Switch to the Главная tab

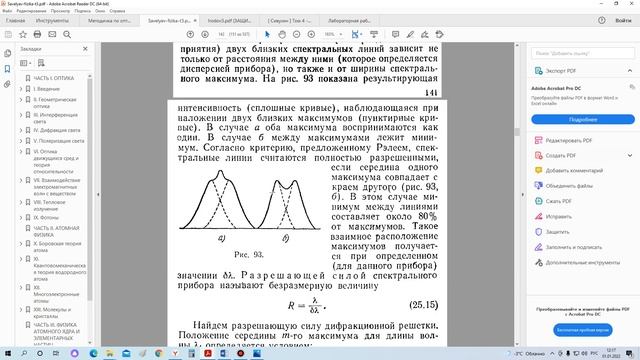point(16,20)
